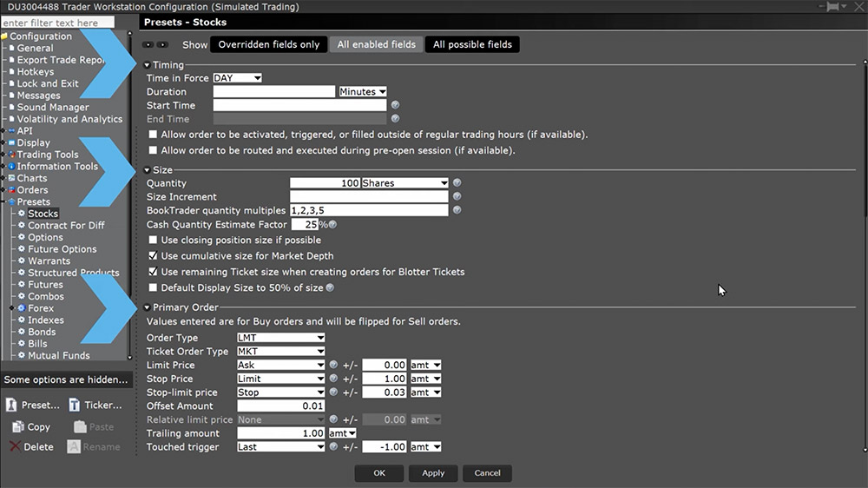
Task: Select Sound Manager in configuration tree
Action: (53, 107)
